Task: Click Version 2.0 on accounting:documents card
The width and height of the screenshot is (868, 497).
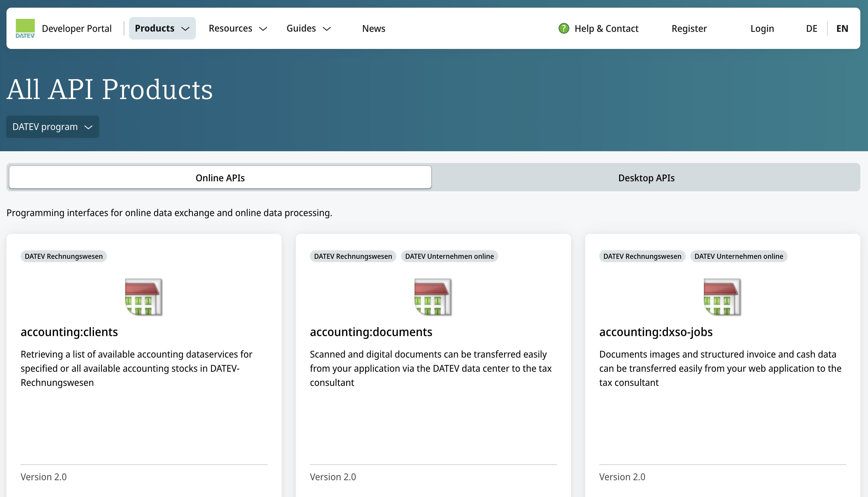Action: tap(333, 477)
